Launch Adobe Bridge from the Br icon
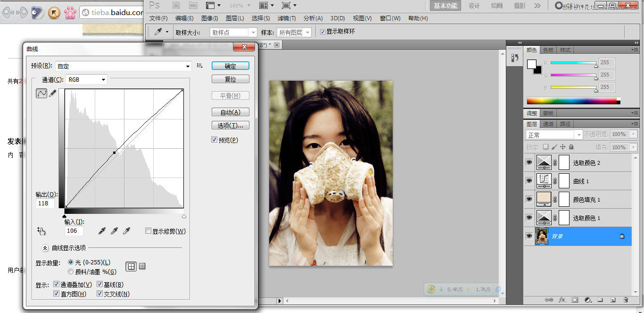 (176, 6)
